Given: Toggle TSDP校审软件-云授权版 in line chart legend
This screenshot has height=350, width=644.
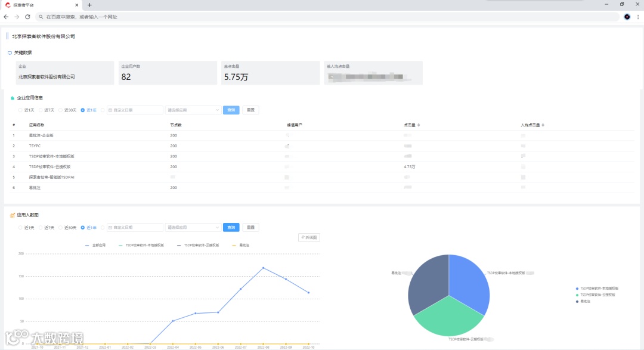Looking at the screenshot, I should 198,245.
